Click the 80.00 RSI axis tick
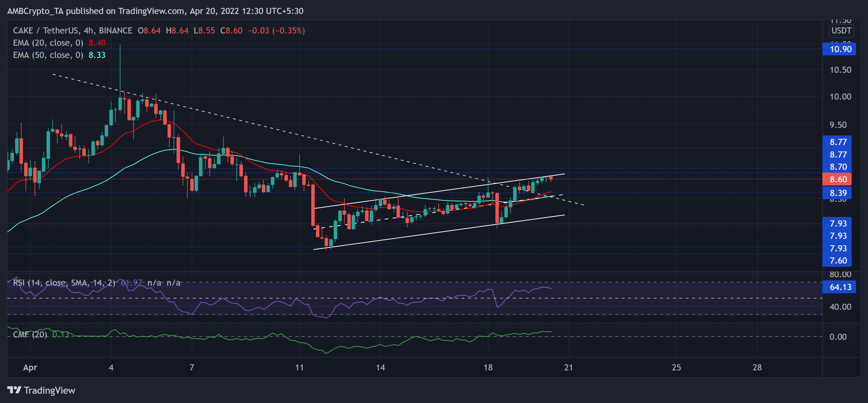This screenshot has height=403, width=868. 840,274
